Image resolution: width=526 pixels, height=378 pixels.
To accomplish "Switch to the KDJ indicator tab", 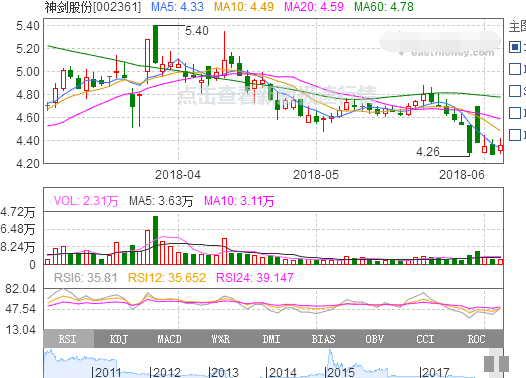I will pos(119,339).
